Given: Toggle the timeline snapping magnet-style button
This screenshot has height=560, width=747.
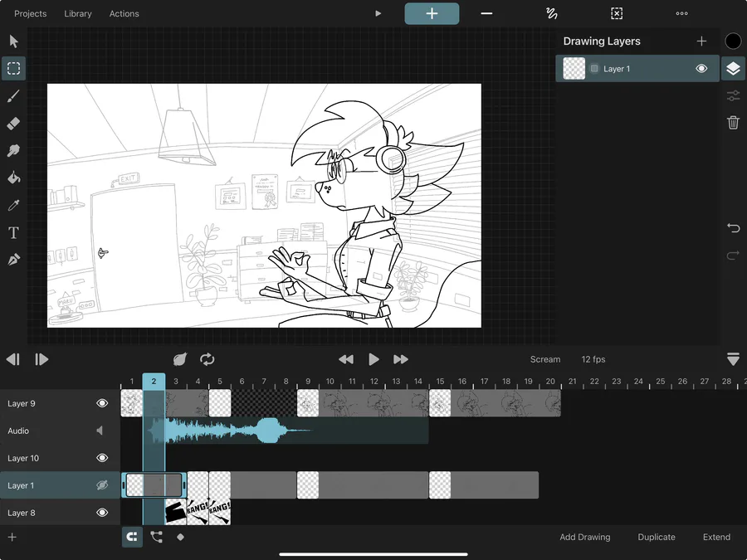Looking at the screenshot, I should point(132,537).
